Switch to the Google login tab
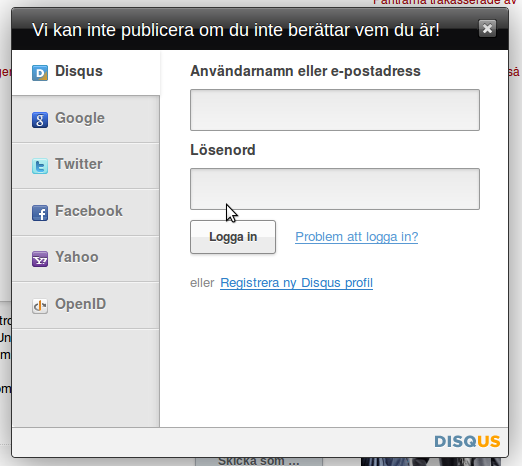This screenshot has width=522, height=466. (86, 119)
